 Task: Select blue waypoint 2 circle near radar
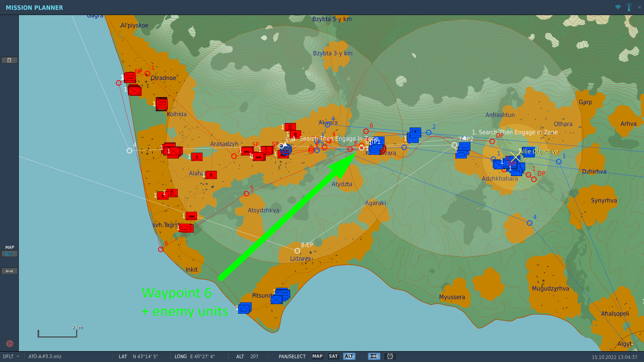click(429, 132)
